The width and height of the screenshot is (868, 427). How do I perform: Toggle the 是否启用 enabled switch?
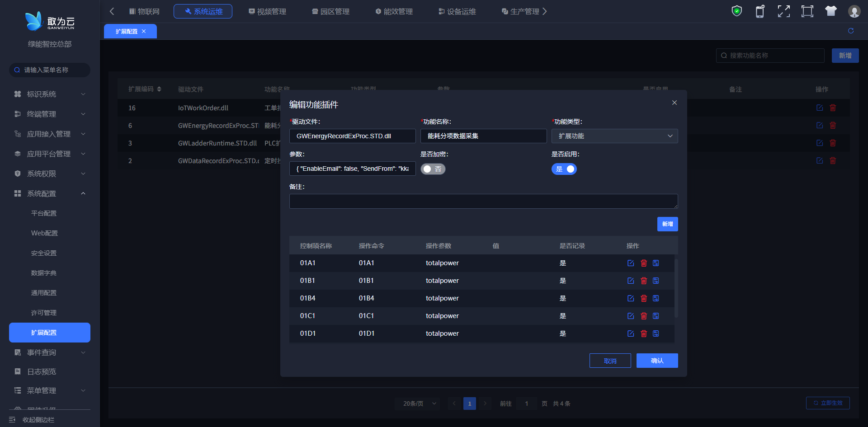[x=564, y=169]
